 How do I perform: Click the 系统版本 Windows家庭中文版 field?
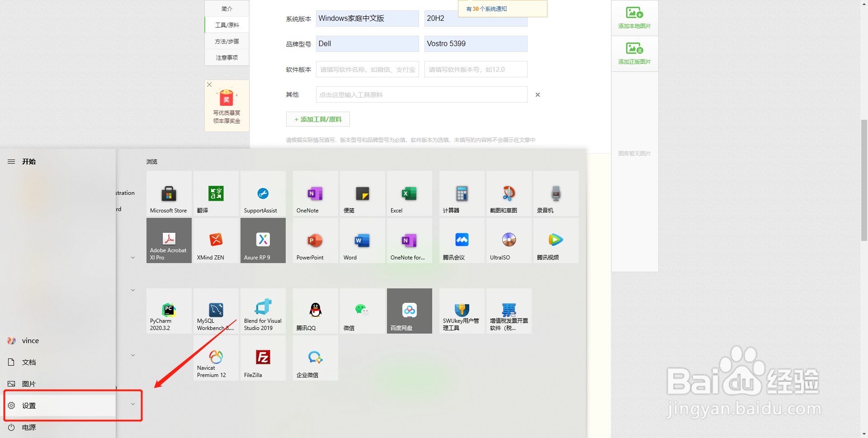[x=368, y=19]
